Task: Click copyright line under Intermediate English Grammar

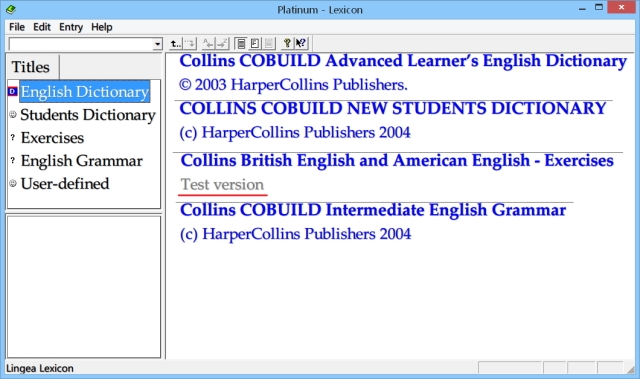Action: point(296,234)
